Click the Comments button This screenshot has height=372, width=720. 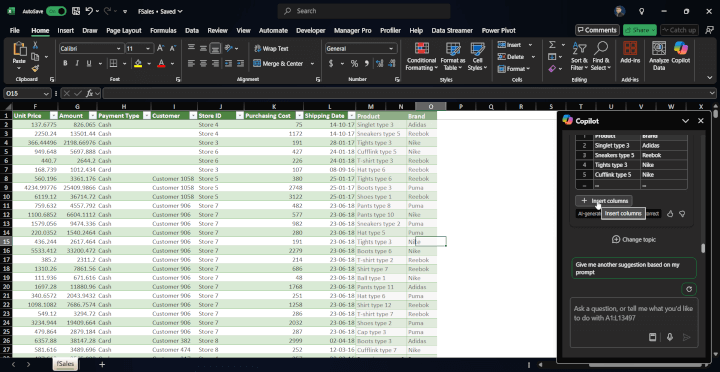click(x=597, y=30)
